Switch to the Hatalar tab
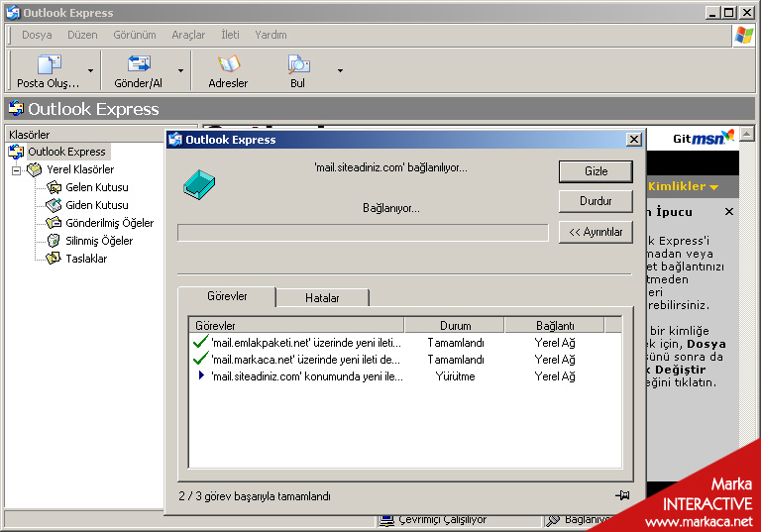Screen dimensions: 761x532 (322, 298)
